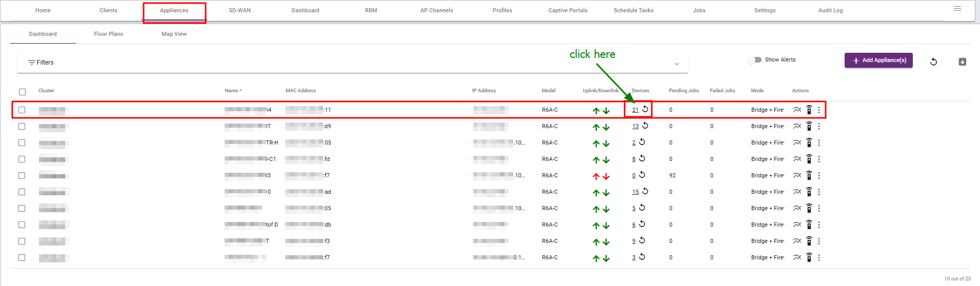Click the pending jobs value 92
Viewport: 980px width, 286px height.
(x=672, y=175)
